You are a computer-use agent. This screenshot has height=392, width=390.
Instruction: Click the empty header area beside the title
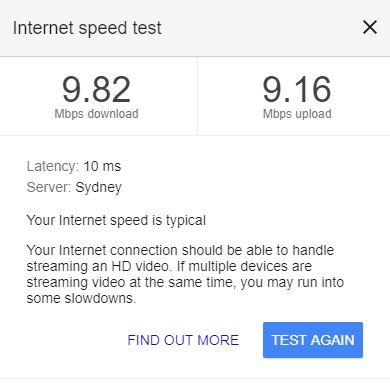tap(260, 28)
